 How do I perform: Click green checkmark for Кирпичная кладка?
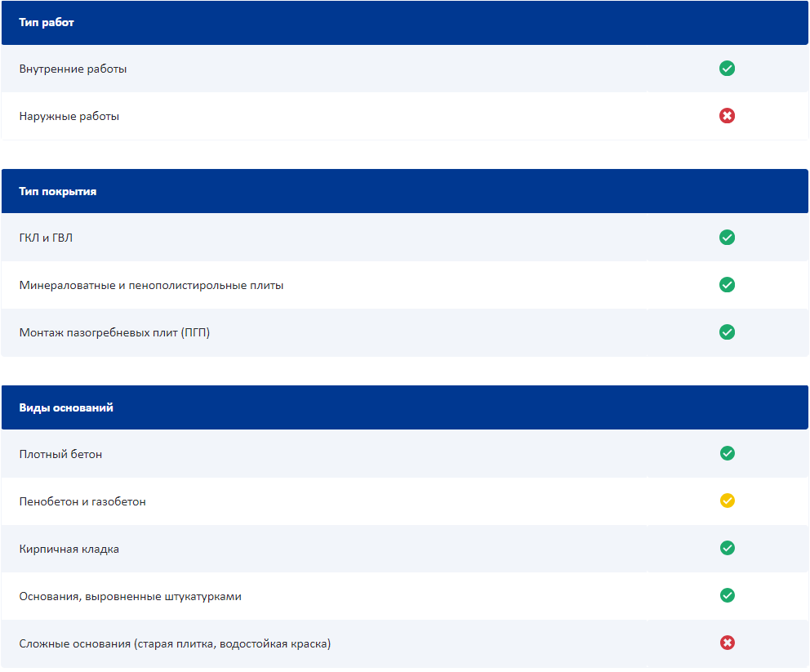(727, 548)
